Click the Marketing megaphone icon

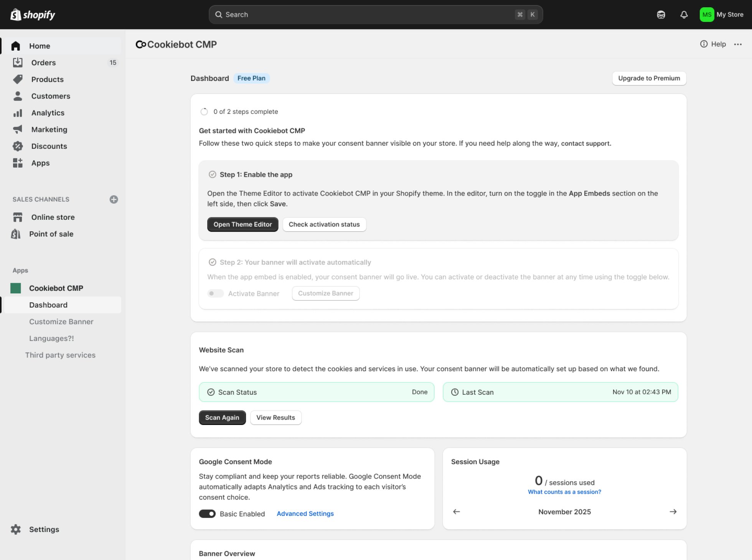18,129
